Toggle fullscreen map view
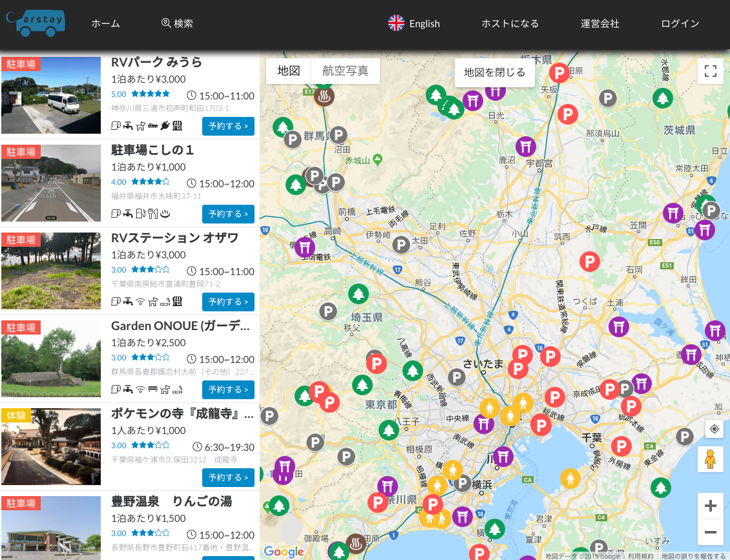The width and height of the screenshot is (730, 560). 711,71
